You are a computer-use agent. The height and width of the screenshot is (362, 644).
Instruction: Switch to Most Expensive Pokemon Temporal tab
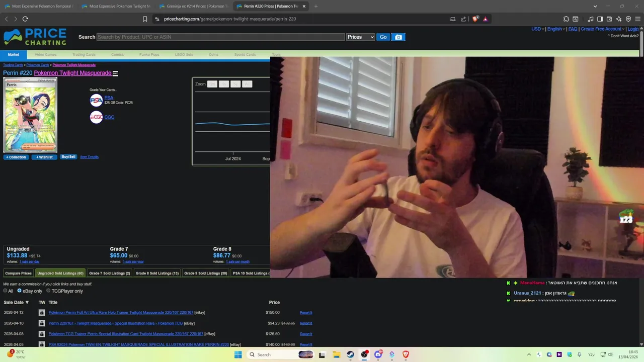coord(39,6)
